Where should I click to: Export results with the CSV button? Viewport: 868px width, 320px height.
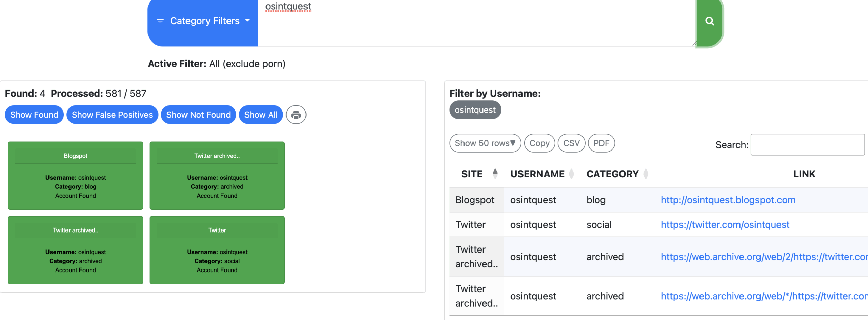coord(571,143)
